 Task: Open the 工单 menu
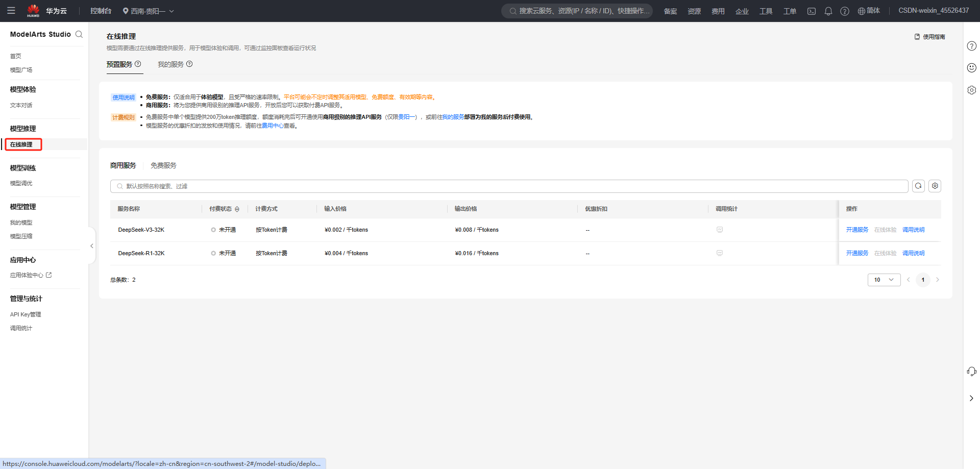[790, 11]
